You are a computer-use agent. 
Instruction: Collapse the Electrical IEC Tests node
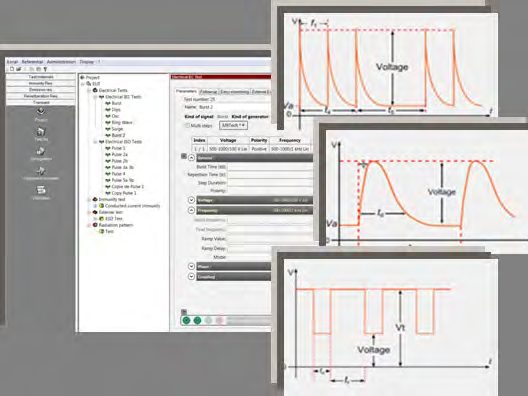point(95,97)
